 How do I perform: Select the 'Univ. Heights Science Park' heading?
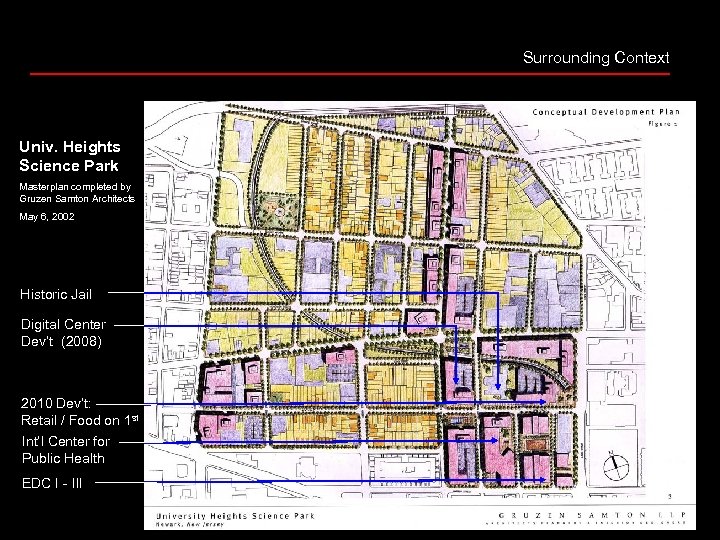point(70,156)
